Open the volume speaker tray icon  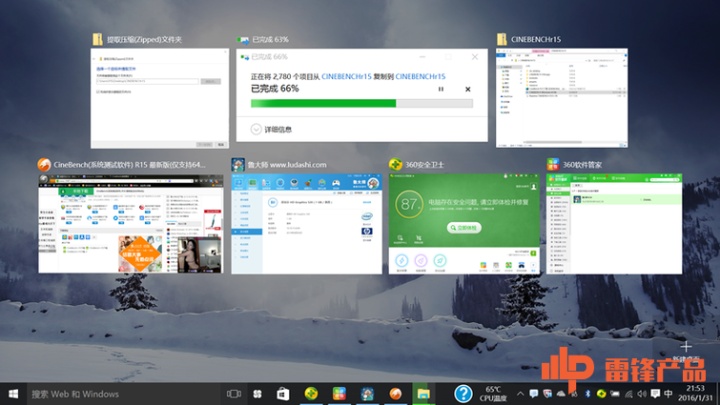642,394
